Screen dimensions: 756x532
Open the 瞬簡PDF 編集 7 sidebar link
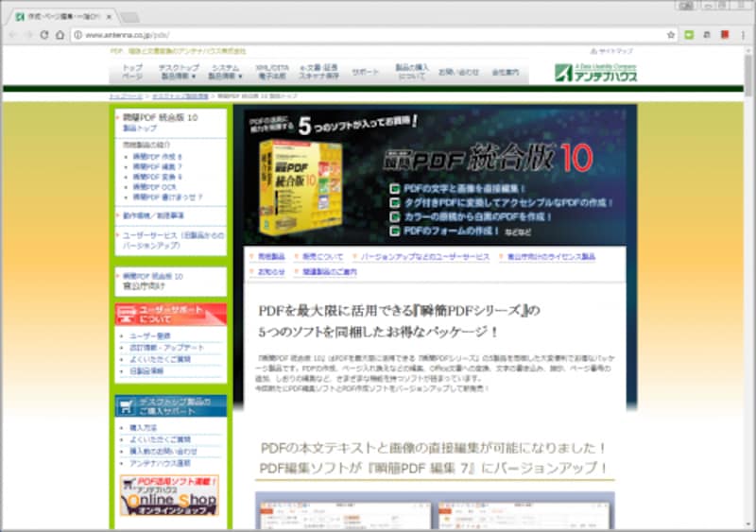157,167
